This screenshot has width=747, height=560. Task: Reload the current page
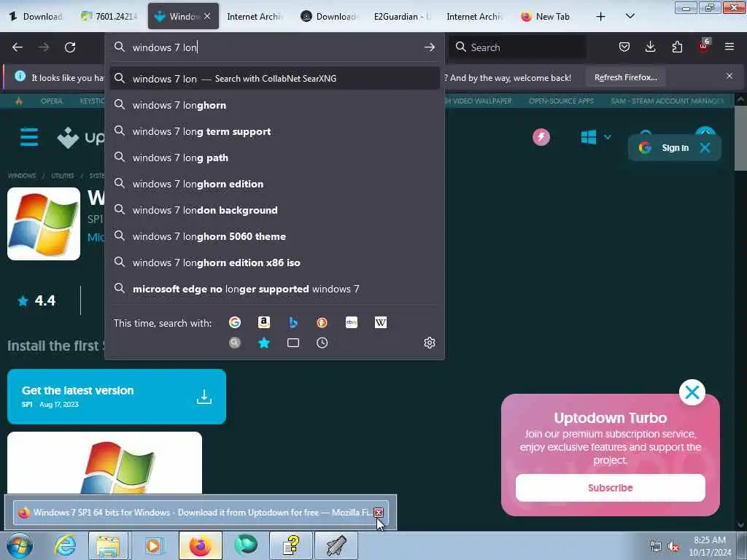pyautogui.click(x=70, y=47)
